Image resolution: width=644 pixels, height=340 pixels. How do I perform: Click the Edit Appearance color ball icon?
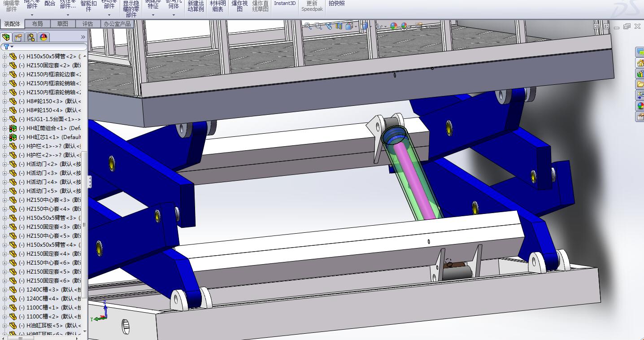(x=394, y=26)
